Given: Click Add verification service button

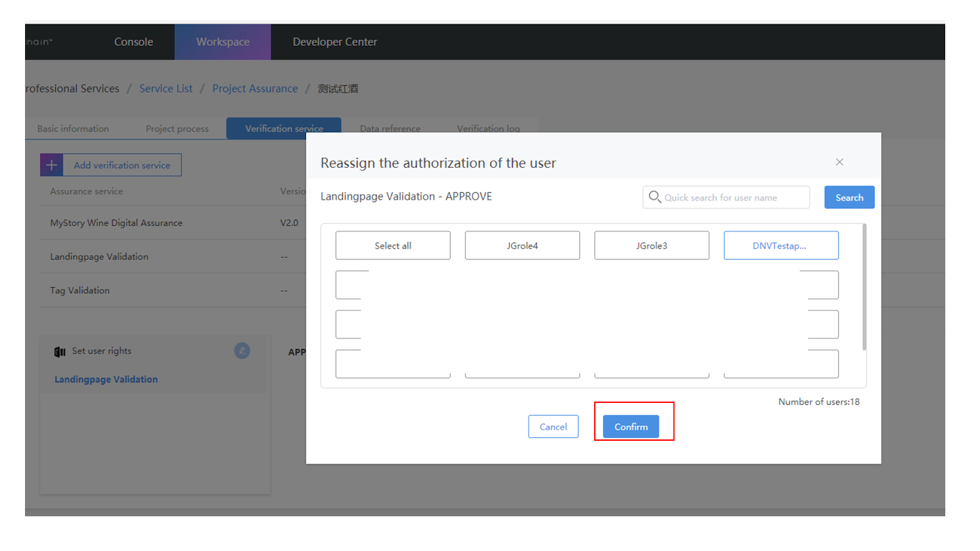Looking at the screenshot, I should click(122, 165).
